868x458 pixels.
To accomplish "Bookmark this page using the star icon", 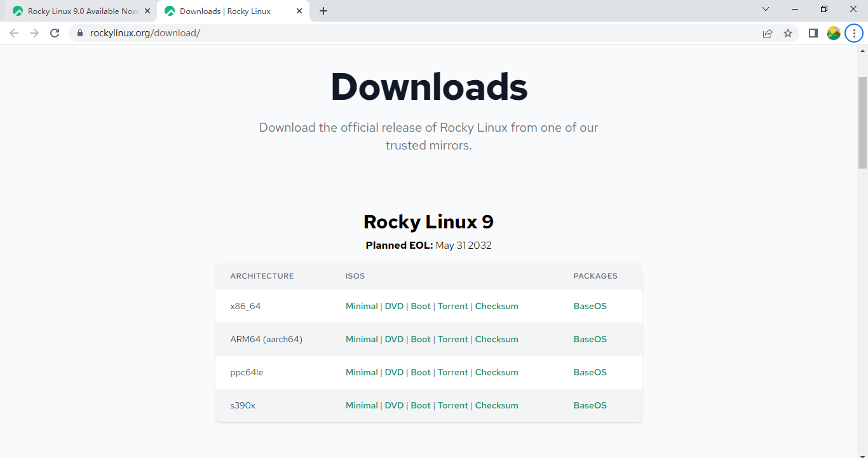I will point(788,32).
